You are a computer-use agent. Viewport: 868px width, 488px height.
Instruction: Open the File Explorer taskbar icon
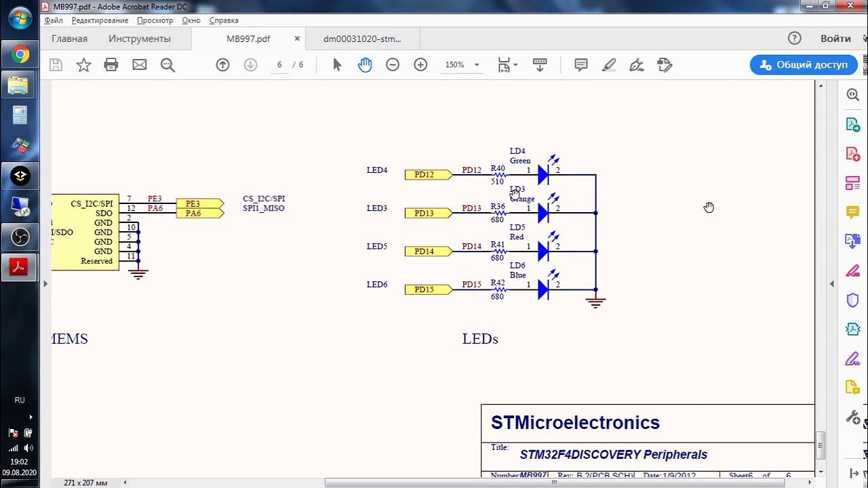point(20,85)
